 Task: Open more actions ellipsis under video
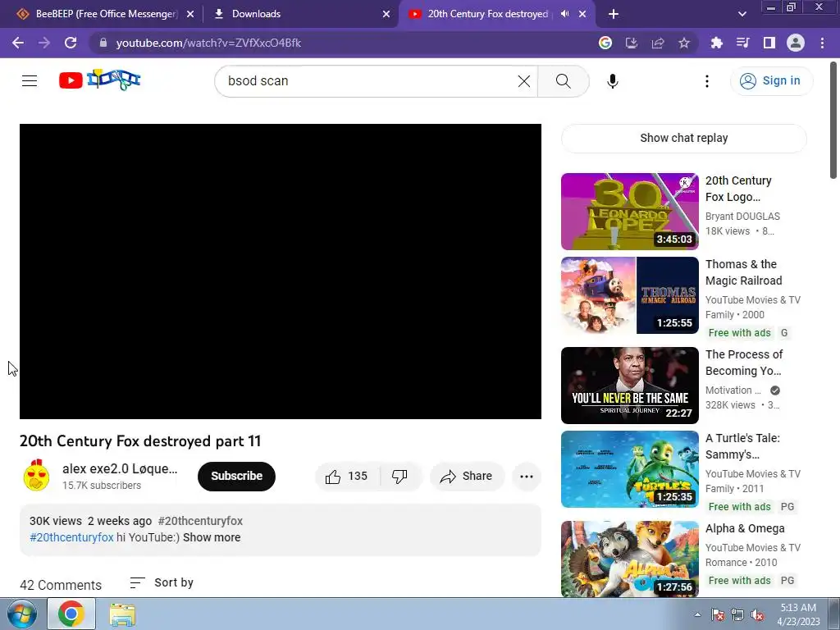tap(526, 477)
